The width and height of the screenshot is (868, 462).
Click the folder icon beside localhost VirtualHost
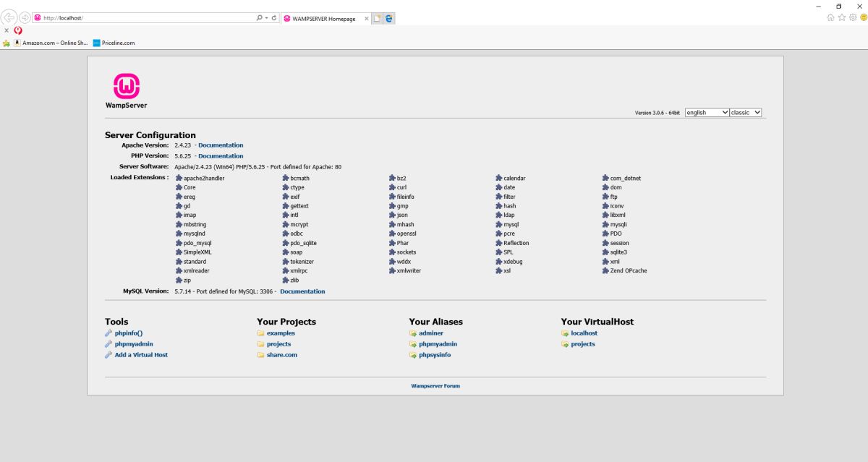coord(565,333)
